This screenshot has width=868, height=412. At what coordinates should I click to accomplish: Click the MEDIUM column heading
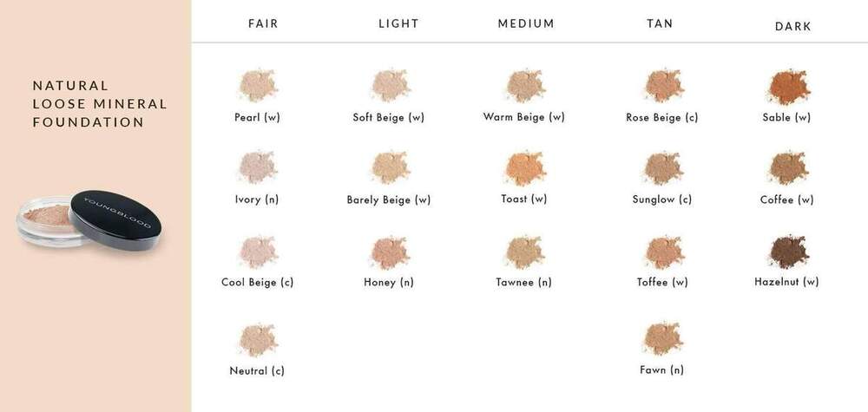[526, 24]
